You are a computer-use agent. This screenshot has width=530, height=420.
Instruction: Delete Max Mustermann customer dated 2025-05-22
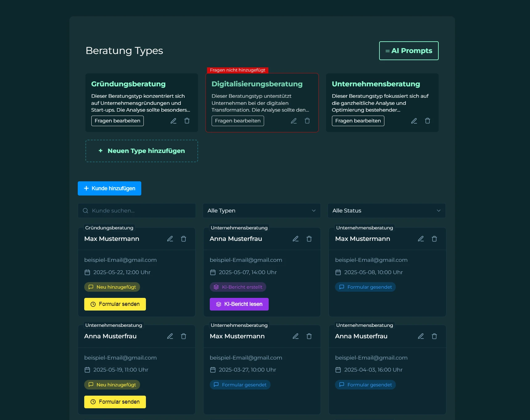pos(184,239)
